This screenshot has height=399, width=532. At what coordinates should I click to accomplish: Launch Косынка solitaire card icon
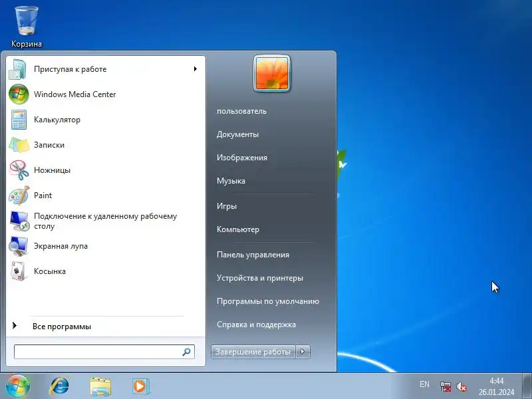pyautogui.click(x=19, y=271)
